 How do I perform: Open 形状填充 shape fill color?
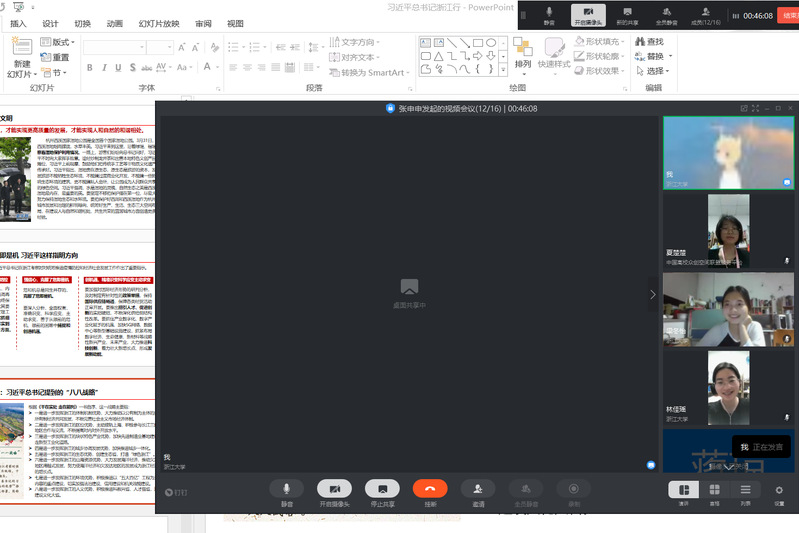(x=599, y=41)
